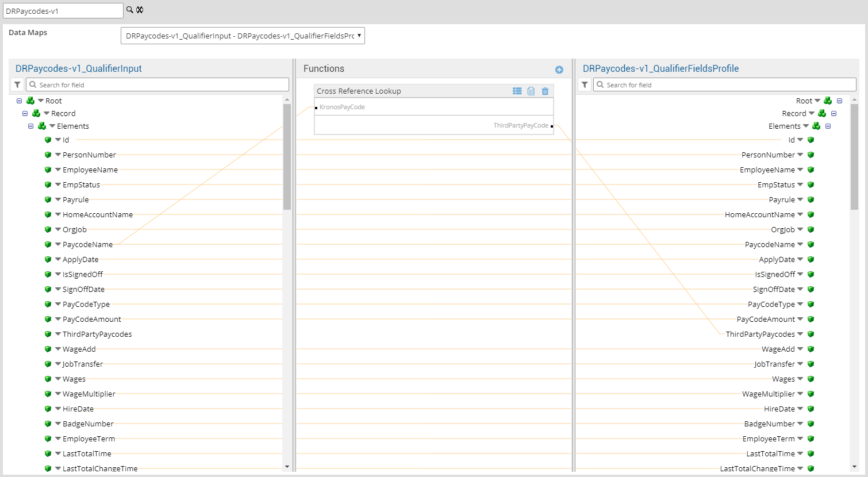Screen dimensions: 868x477
Task: Copy the Cross Reference Lookup function
Action: 531,91
